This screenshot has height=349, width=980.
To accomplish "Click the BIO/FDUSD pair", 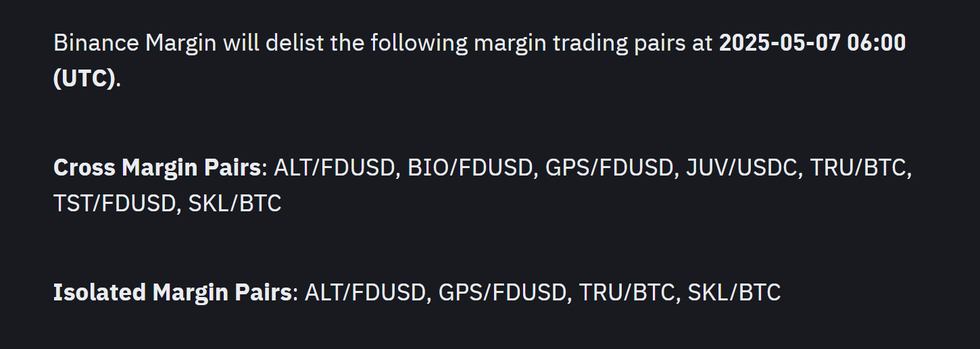I will tap(470, 168).
